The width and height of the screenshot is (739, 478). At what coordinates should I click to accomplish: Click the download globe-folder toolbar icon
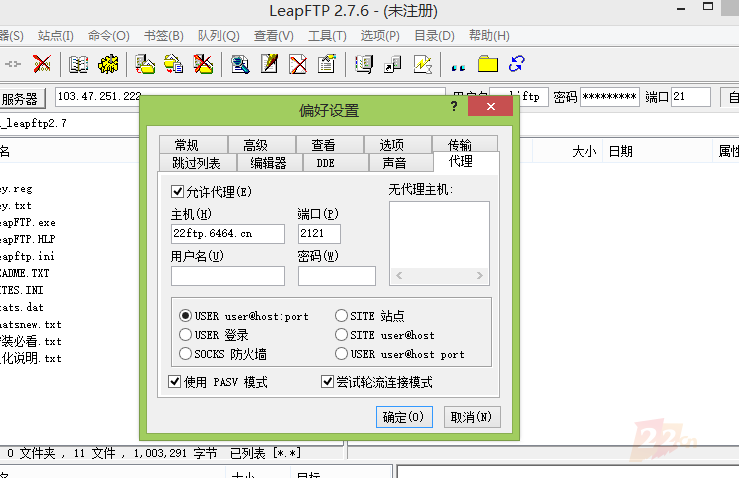pyautogui.click(x=173, y=64)
